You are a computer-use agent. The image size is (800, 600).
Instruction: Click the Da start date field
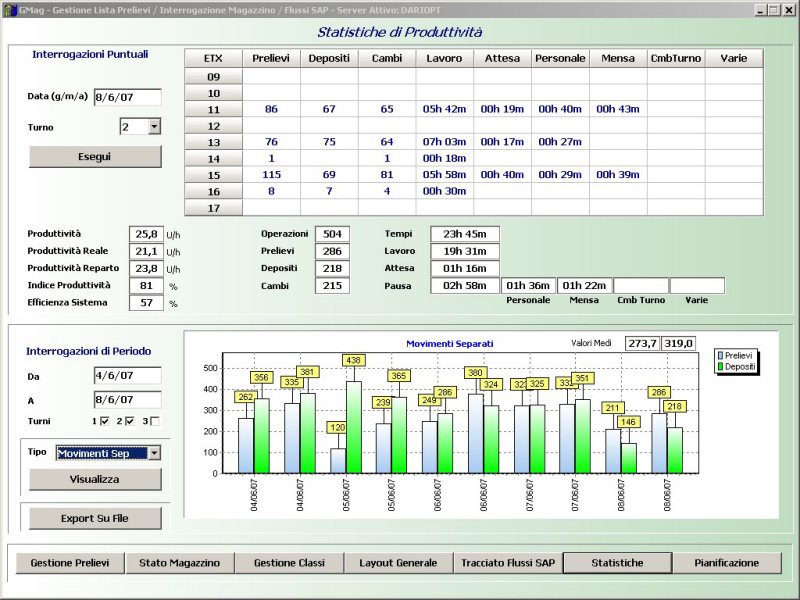(x=128, y=375)
